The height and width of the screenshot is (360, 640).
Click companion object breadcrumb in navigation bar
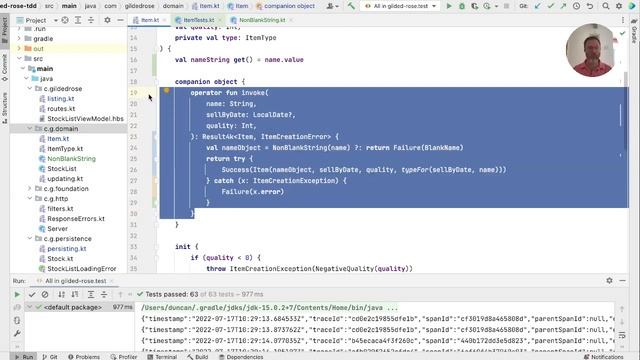[x=285, y=6]
